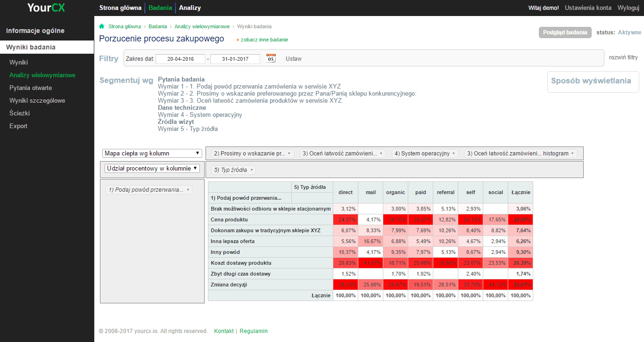
Task: Click the green home breadcrumb icon
Action: (x=102, y=26)
